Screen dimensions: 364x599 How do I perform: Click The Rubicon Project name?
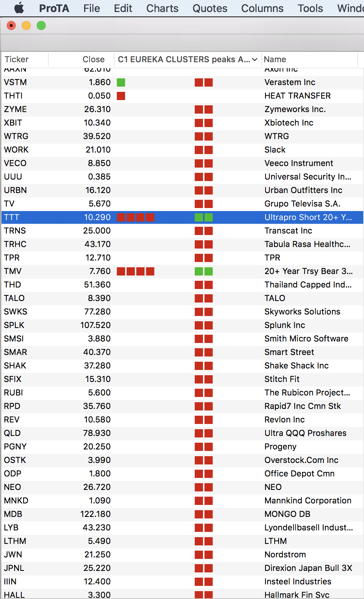(x=307, y=393)
